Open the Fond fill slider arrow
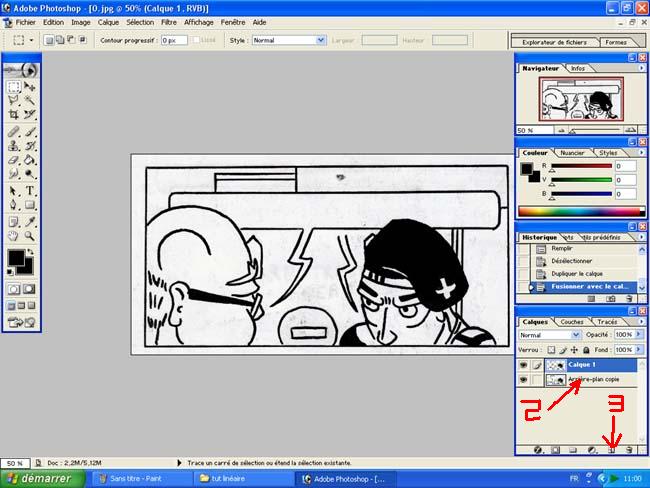The image size is (650, 488). 639,350
